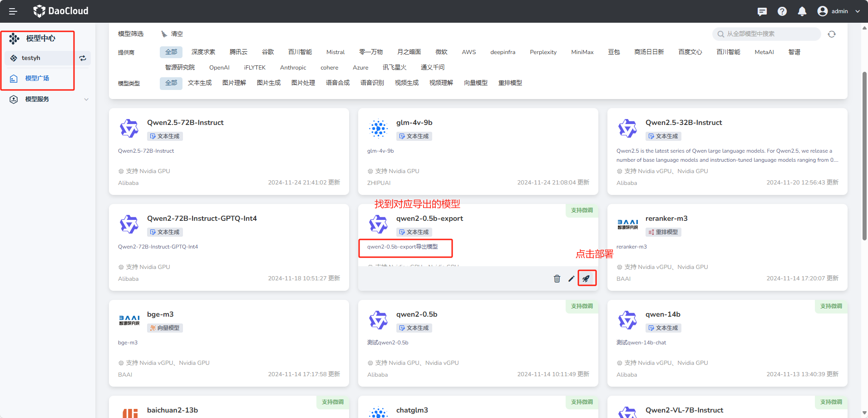Select model type 图片理解 filter
Image resolution: width=868 pixels, height=418 pixels.
tap(234, 83)
